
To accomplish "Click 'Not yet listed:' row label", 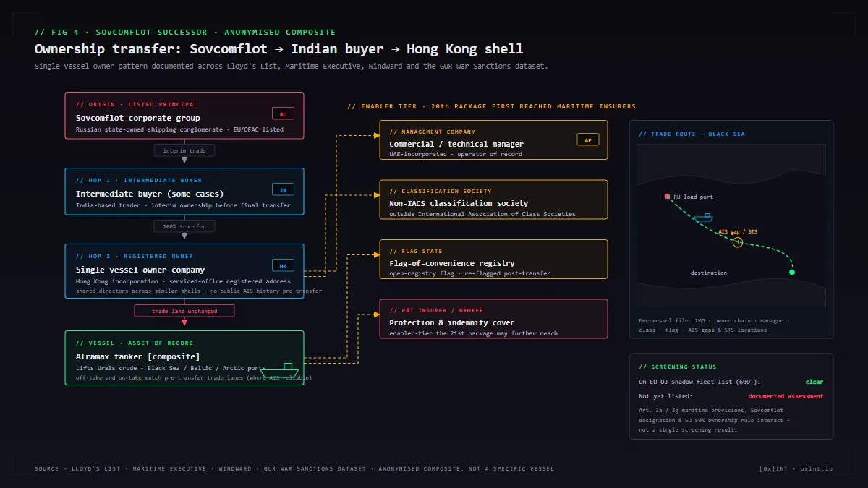I will [x=665, y=396].
